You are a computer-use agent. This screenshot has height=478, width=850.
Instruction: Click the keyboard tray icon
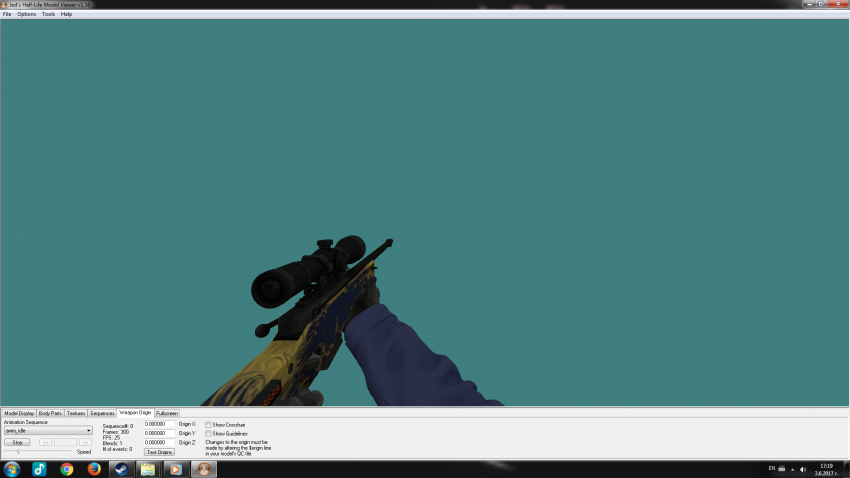coord(782,469)
